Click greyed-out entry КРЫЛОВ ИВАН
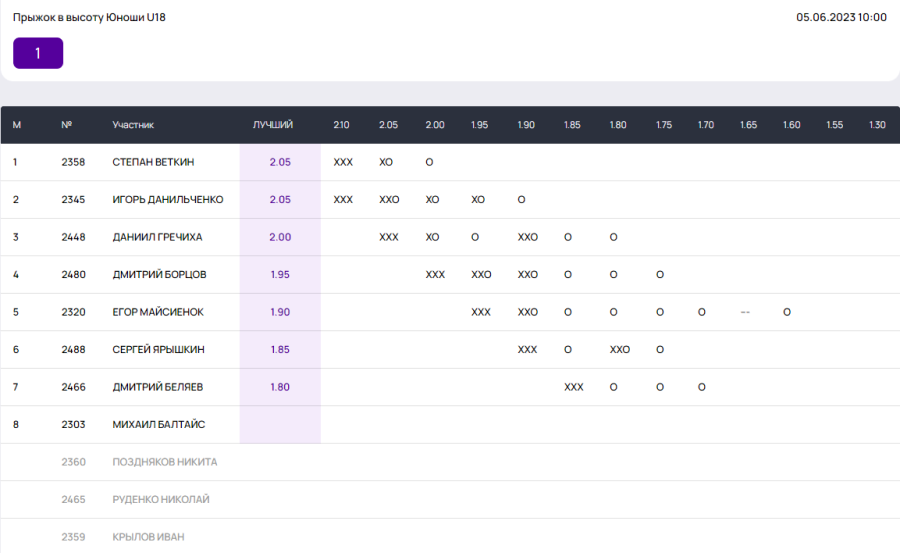 [148, 537]
